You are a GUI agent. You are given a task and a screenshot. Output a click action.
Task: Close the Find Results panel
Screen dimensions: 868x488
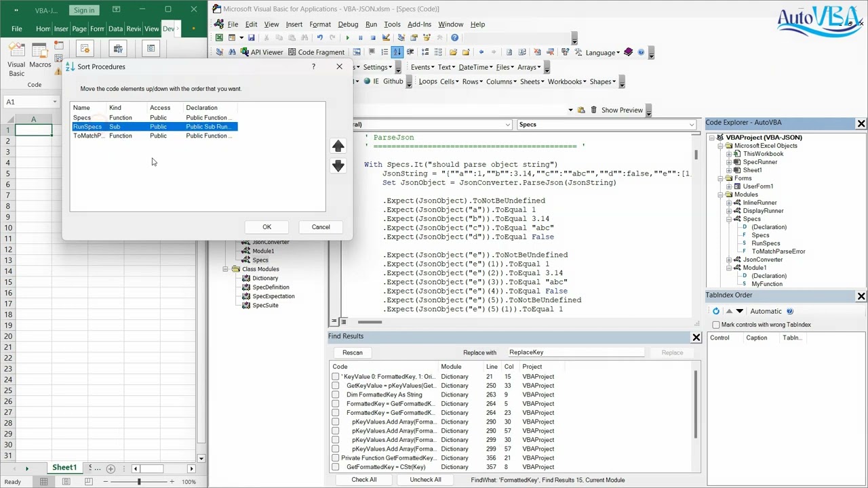[x=696, y=337]
